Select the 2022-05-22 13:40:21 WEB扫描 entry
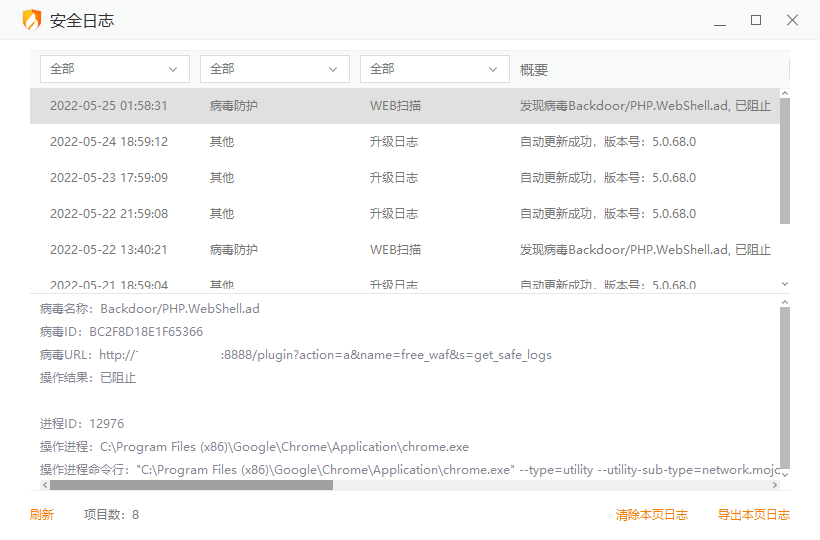This screenshot has width=820, height=540. click(400, 250)
